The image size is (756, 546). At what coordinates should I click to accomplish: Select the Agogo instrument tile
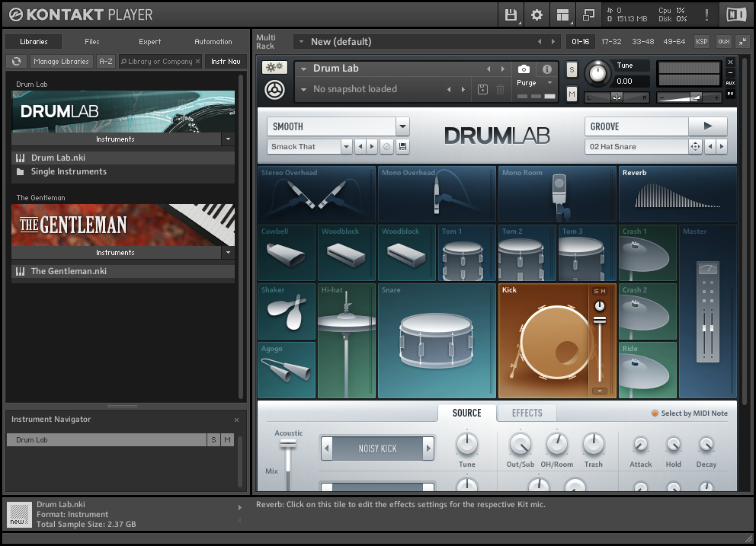pyautogui.click(x=287, y=370)
